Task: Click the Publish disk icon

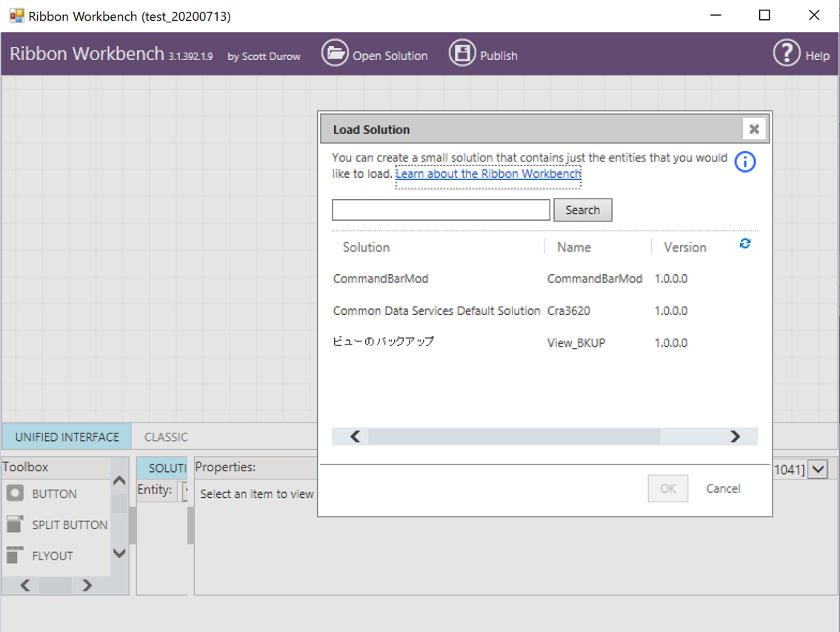Action: coord(461,53)
